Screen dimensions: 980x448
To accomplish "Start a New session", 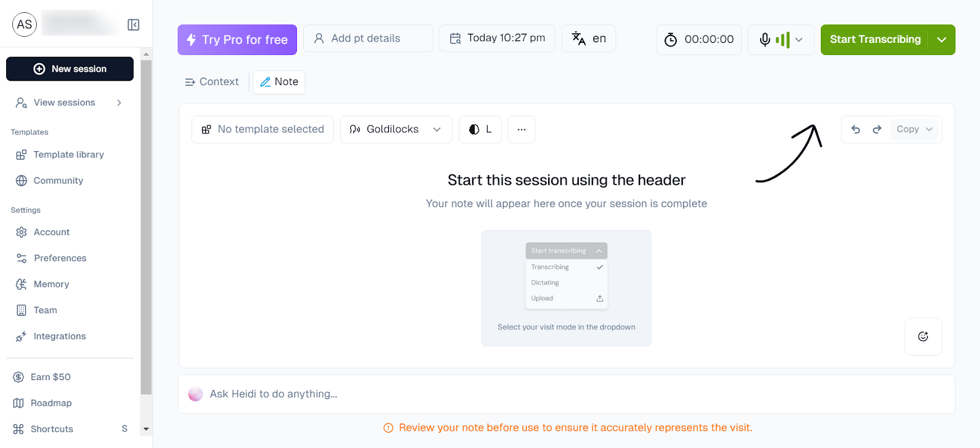I will [69, 69].
